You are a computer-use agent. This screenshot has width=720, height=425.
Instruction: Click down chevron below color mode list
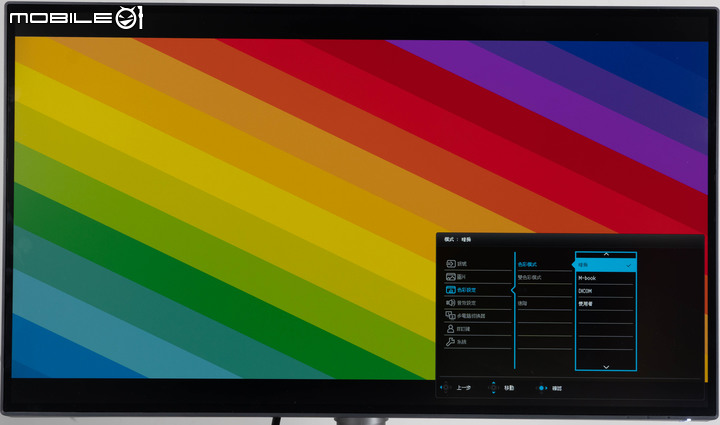(606, 367)
